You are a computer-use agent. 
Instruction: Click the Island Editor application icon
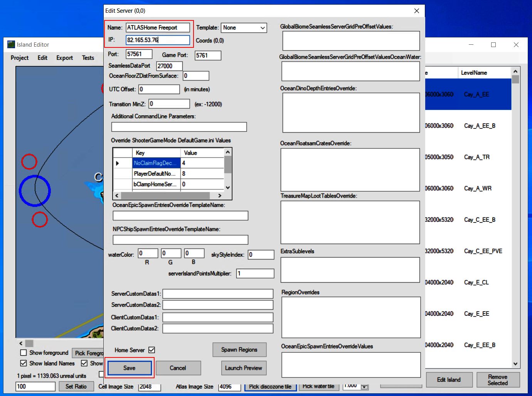11,44
